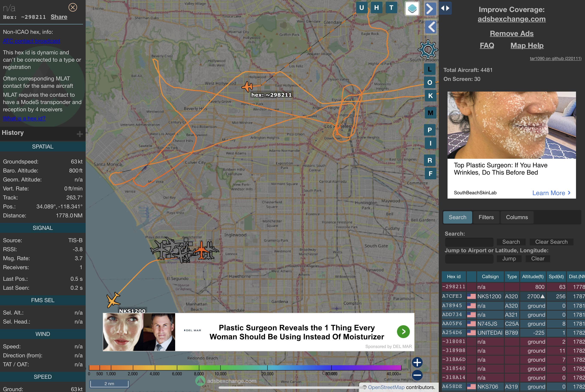
Task: Toggle the R map button
Action: click(430, 160)
